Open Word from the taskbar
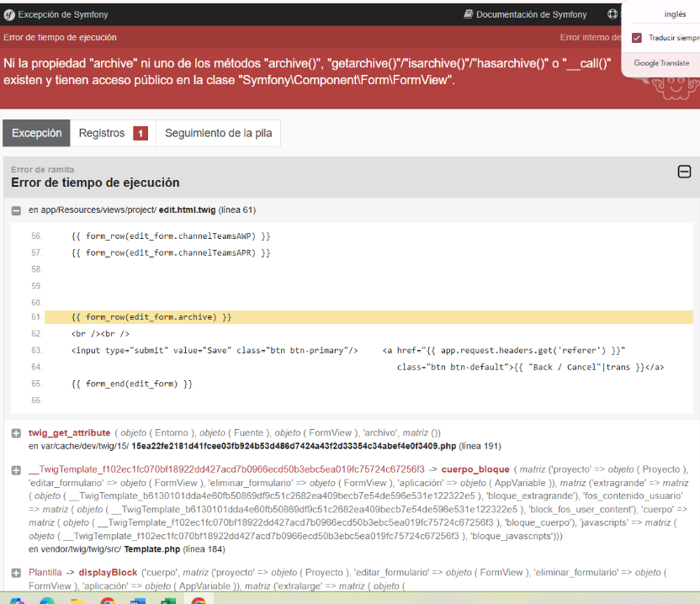The width and height of the screenshot is (700, 604). (x=138, y=601)
